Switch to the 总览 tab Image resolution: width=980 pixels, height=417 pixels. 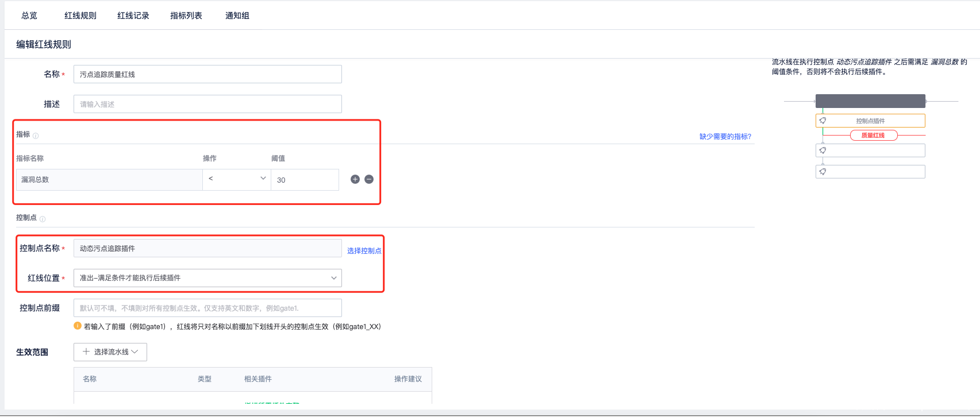(x=29, y=16)
